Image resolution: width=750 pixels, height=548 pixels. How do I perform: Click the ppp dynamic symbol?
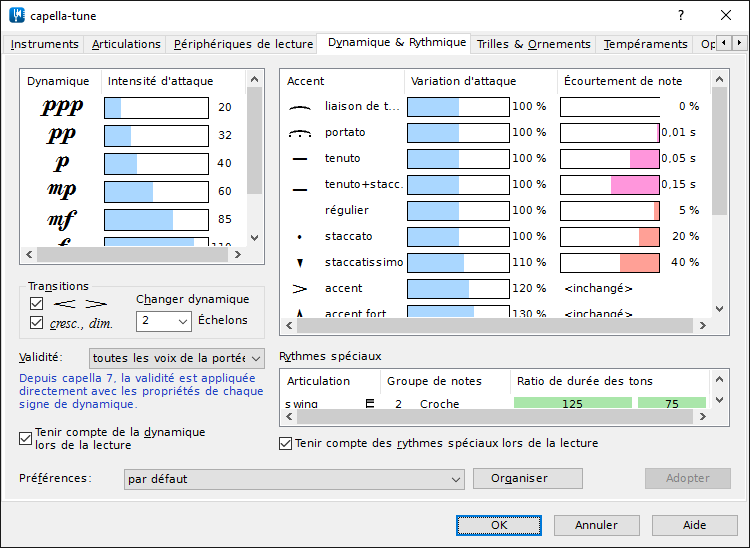point(62,107)
